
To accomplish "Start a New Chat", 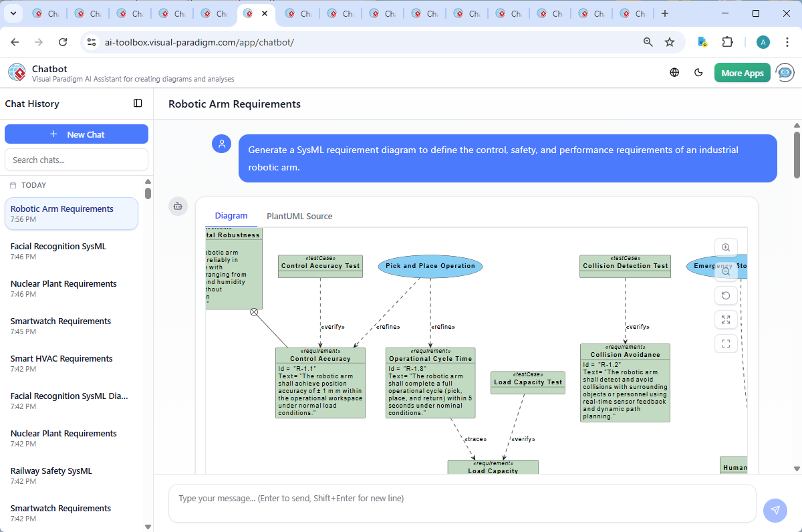I will coord(76,134).
